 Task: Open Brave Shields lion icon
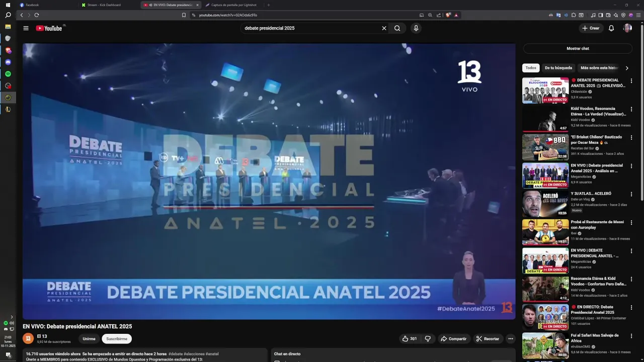click(x=448, y=15)
